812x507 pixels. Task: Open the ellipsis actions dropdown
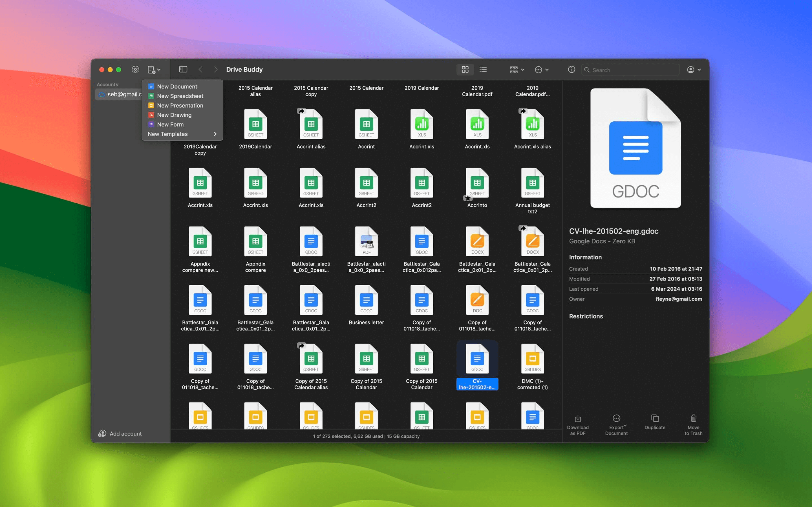pos(541,70)
